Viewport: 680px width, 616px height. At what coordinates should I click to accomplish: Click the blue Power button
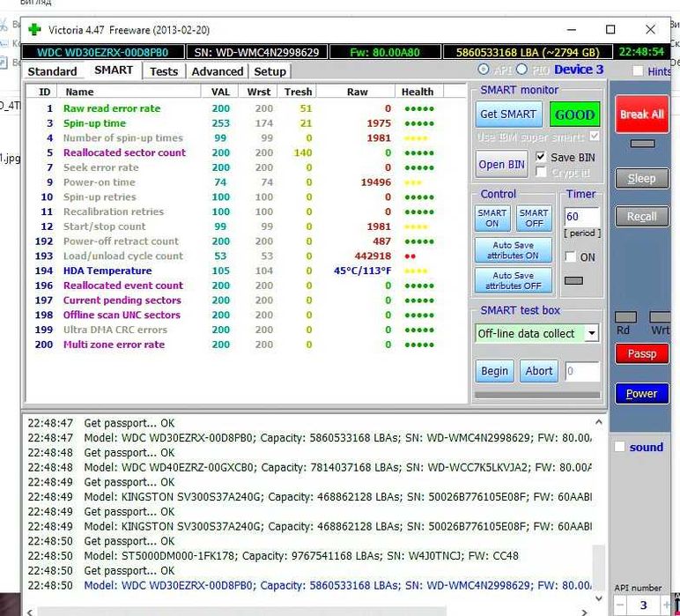tap(642, 393)
